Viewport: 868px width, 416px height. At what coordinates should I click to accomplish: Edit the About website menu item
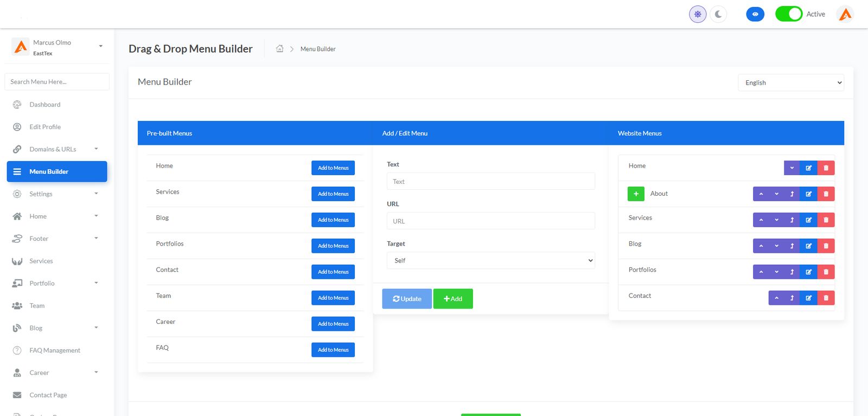(x=808, y=194)
